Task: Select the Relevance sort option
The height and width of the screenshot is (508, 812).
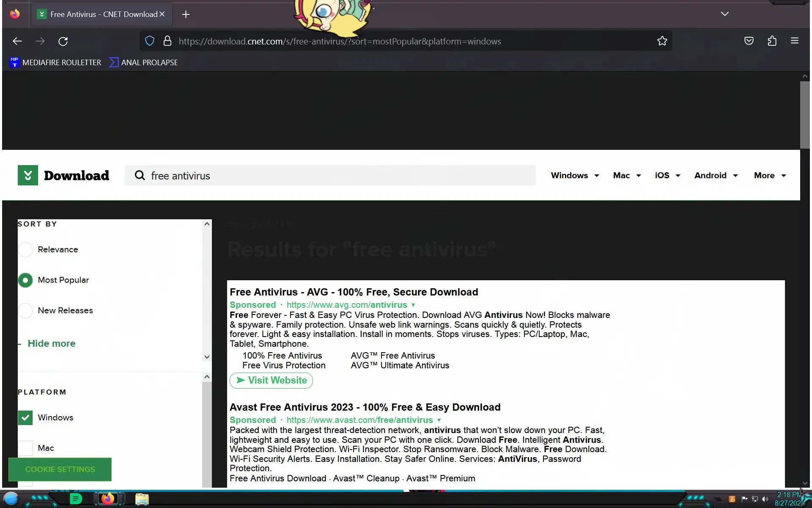Action: [x=25, y=250]
